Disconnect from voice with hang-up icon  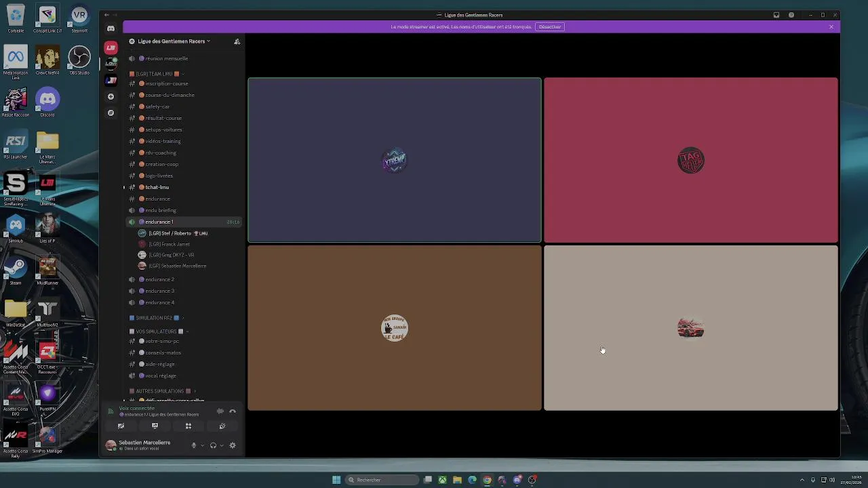tap(233, 411)
